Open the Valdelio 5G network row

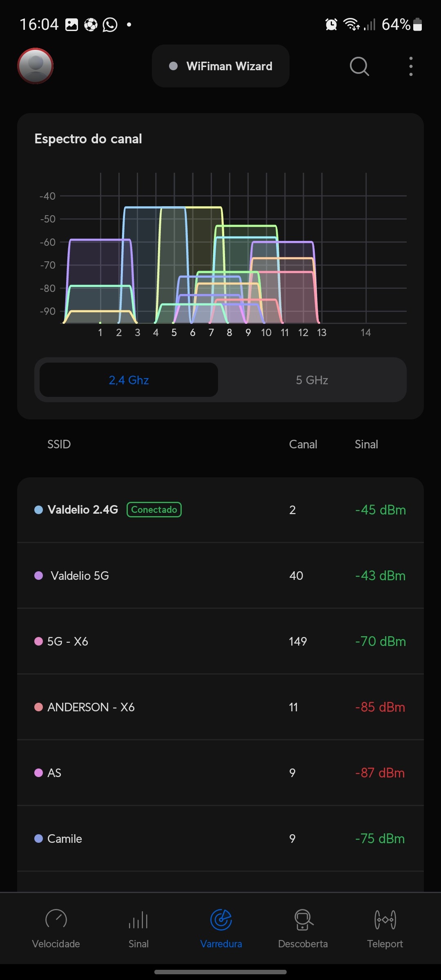(220, 576)
